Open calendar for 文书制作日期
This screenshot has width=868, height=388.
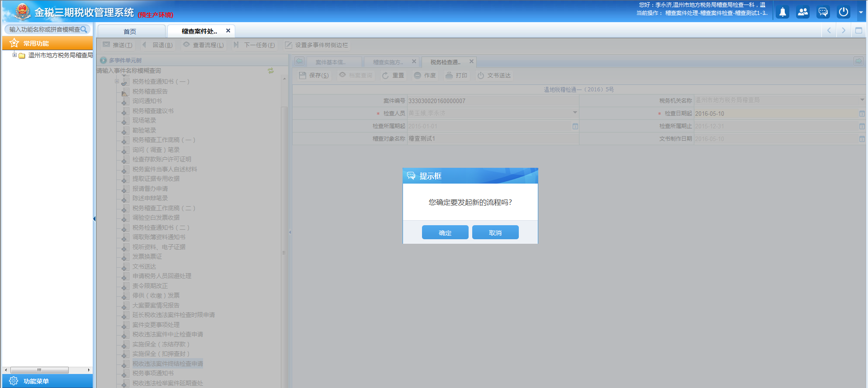pyautogui.click(x=862, y=139)
